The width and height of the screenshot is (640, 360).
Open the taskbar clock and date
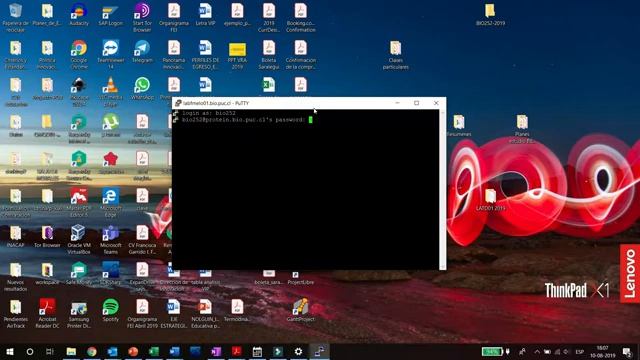point(602,352)
